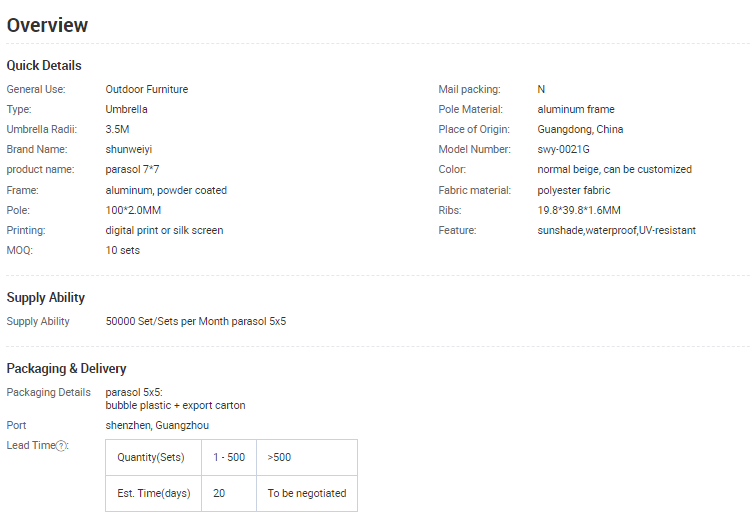This screenshot has height=524, width=750.
Task: Click bubble plastic + export carton text
Action: 175,405
